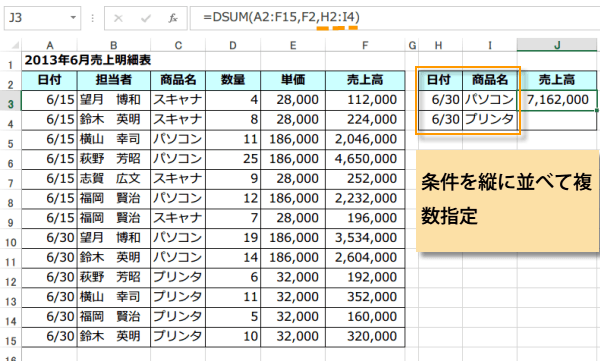This screenshot has width=600, height=361.
Task: Click sales value 112,000
Action: point(365,100)
